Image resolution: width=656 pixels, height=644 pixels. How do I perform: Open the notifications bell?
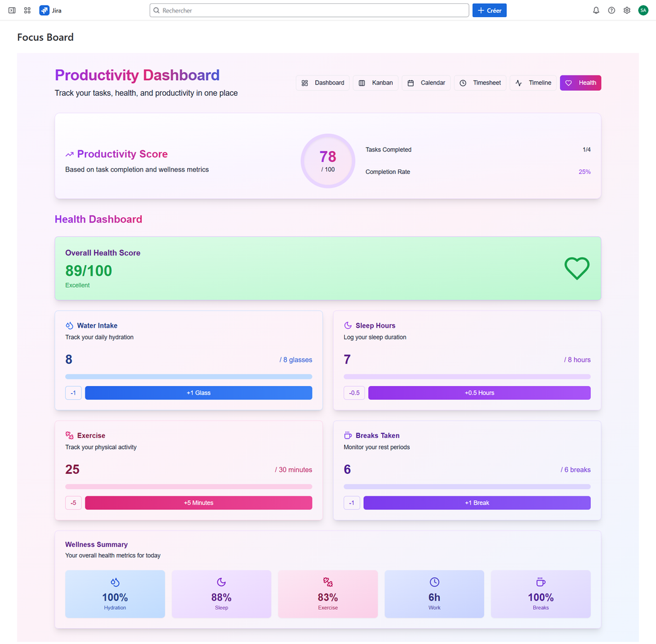(x=595, y=10)
